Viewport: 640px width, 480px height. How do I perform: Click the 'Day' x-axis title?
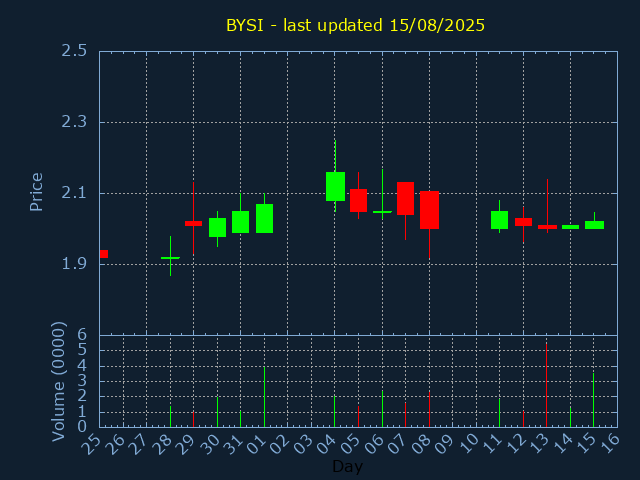347,466
